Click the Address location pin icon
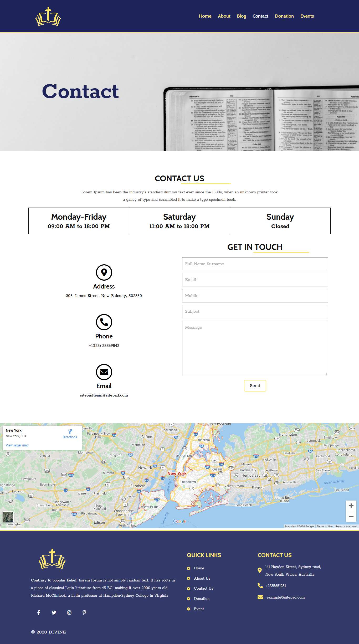 point(104,272)
